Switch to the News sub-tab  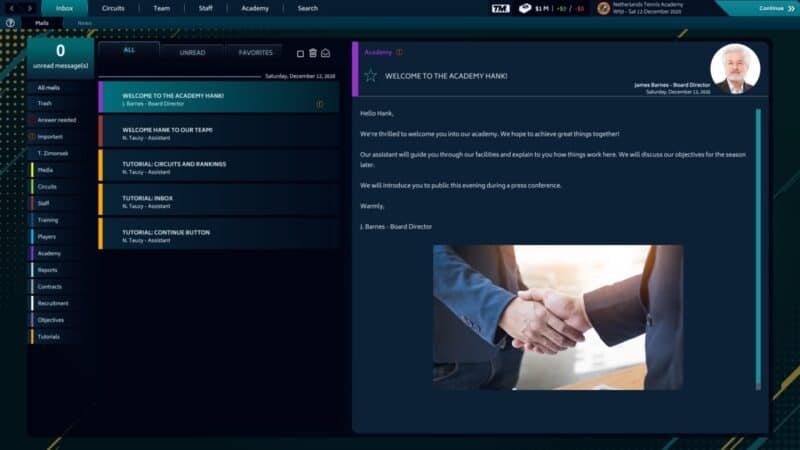click(x=85, y=23)
